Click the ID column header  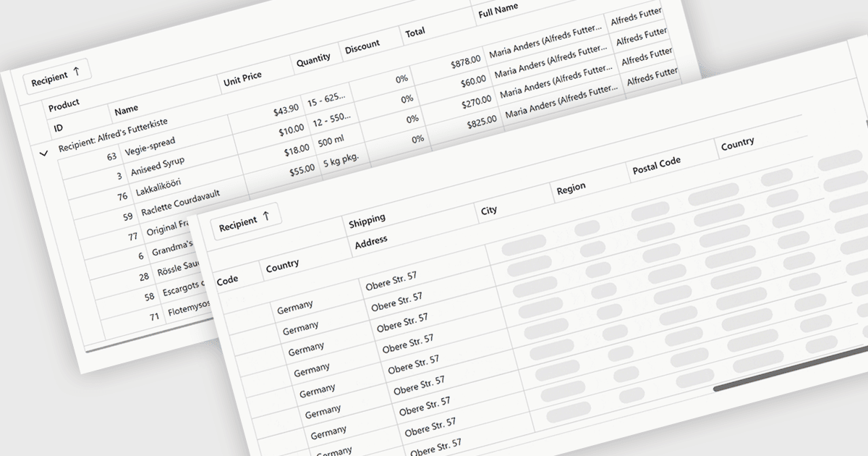[x=58, y=128]
